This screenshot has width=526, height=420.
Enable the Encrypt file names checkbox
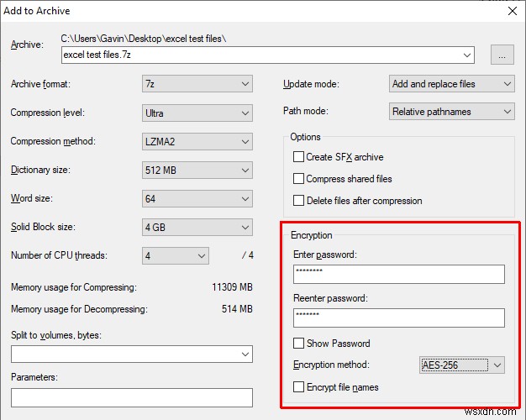coord(298,386)
